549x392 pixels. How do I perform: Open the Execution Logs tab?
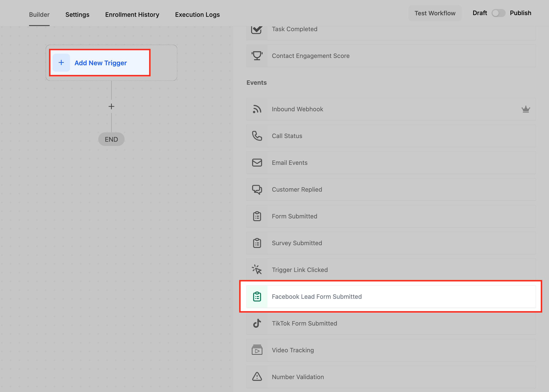(x=197, y=15)
